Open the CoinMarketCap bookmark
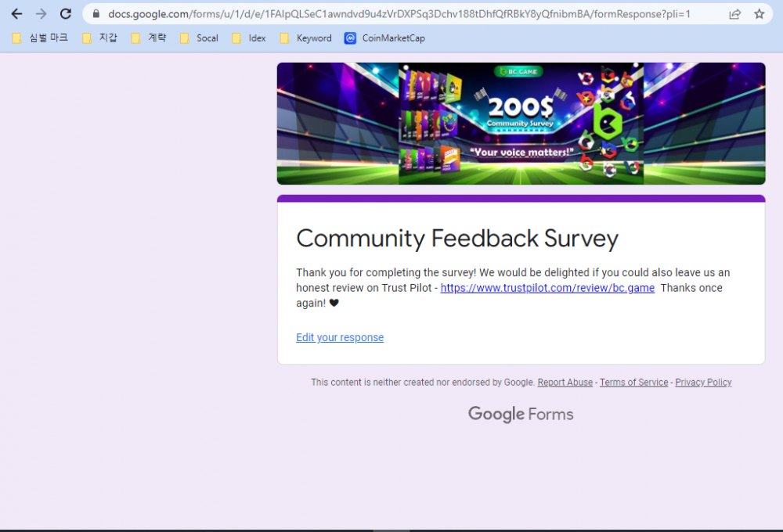The height and width of the screenshot is (532, 783). [x=384, y=38]
